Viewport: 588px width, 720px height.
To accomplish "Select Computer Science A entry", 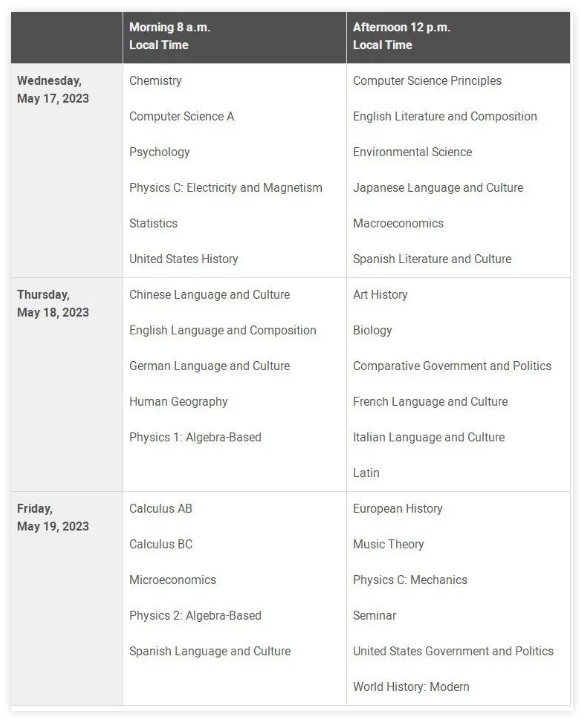I will 181,117.
